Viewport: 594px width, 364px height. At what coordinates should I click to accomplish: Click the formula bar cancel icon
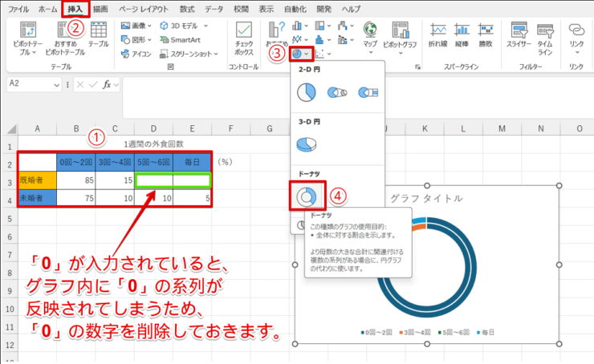tap(80, 85)
